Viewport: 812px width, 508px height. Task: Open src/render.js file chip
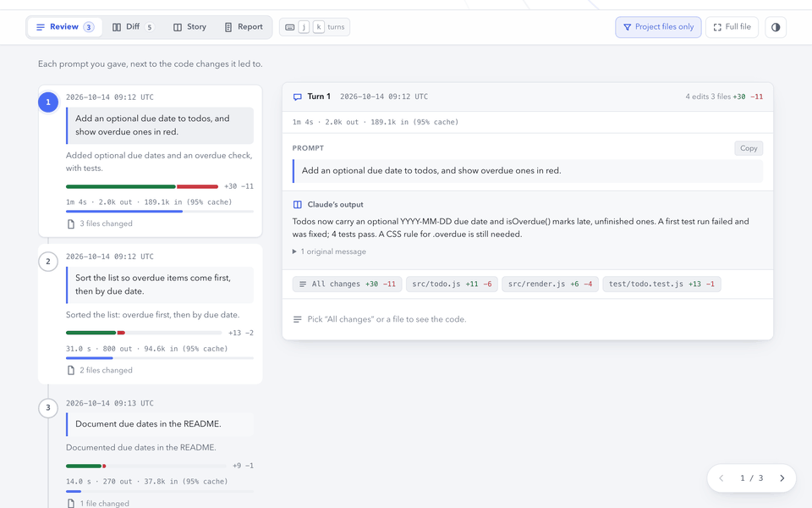550,284
